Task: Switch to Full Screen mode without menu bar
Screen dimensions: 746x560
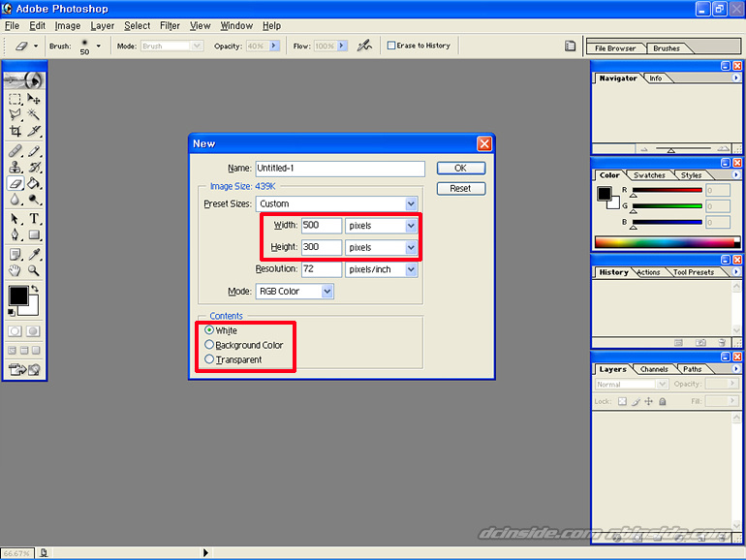Action: click(36, 351)
